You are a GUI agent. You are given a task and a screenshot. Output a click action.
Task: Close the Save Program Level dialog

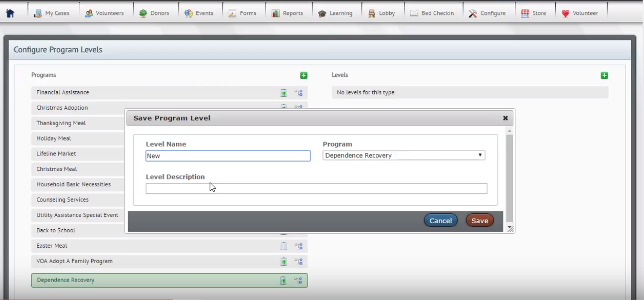click(x=505, y=118)
